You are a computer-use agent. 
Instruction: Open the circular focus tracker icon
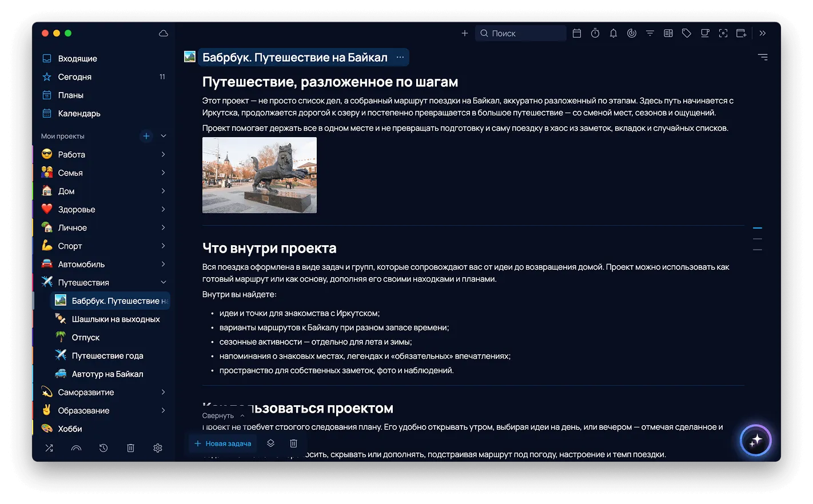[x=632, y=33]
